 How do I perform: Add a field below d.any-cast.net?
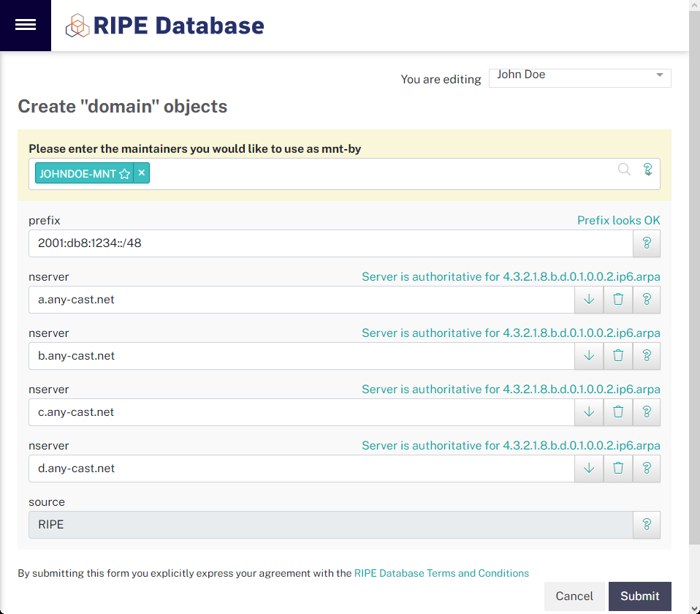[x=589, y=469]
